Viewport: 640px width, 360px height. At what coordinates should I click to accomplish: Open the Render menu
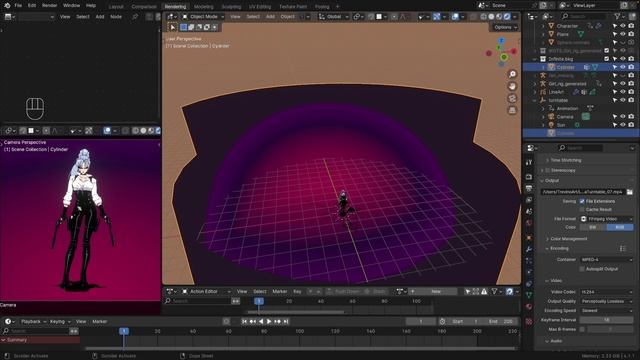pos(49,5)
